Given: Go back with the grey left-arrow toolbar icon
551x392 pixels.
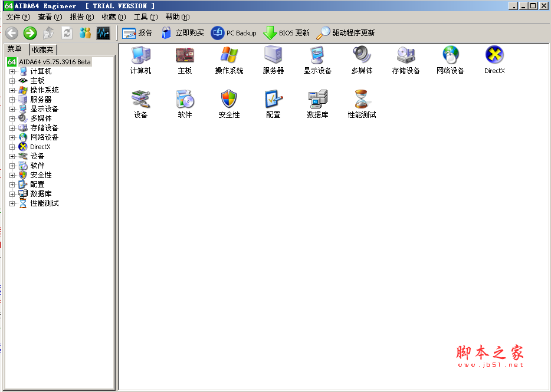Looking at the screenshot, I should coord(12,33).
